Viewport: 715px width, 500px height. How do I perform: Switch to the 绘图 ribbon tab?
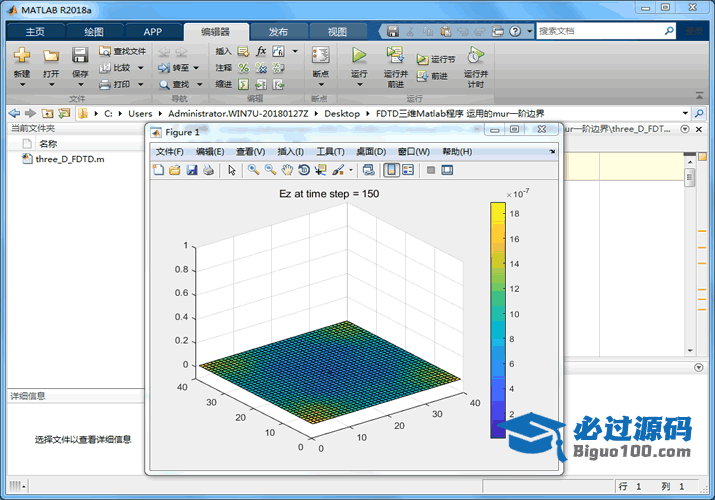coord(93,31)
